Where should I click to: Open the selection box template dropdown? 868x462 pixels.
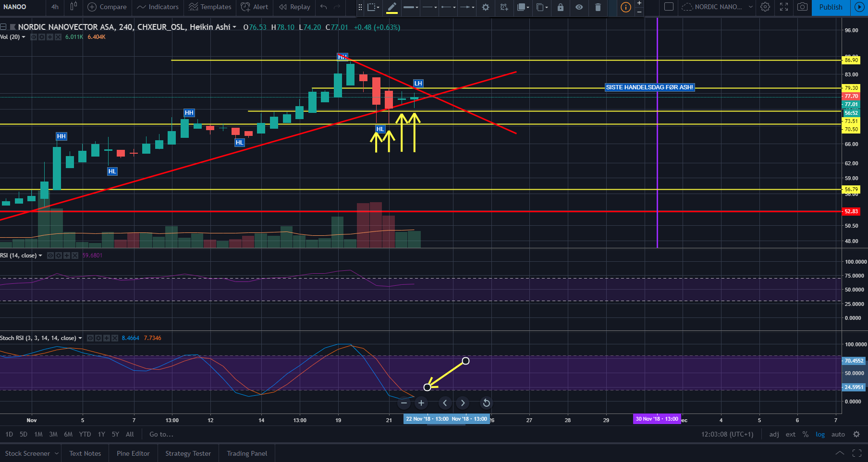[373, 7]
